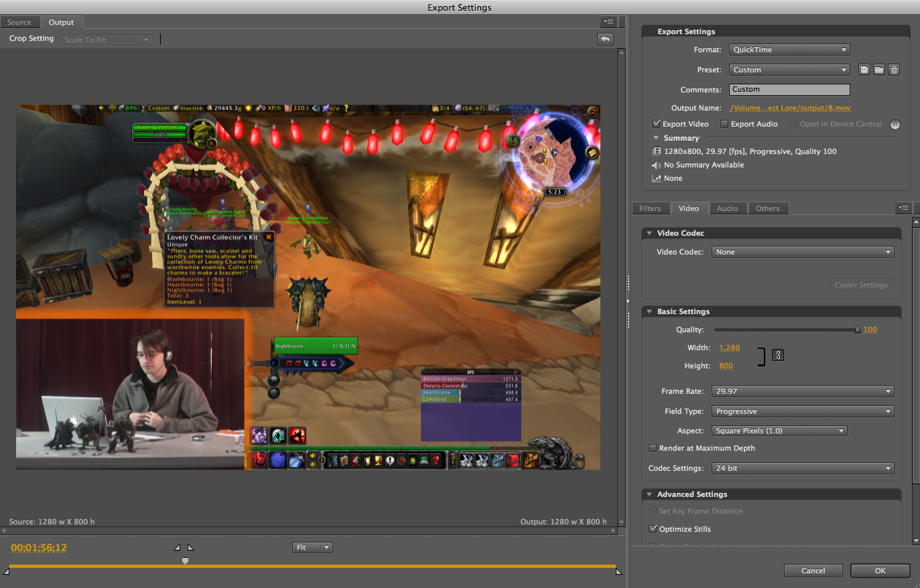This screenshot has width=920, height=588.
Task: Open the Video Codec dropdown
Action: [803, 252]
